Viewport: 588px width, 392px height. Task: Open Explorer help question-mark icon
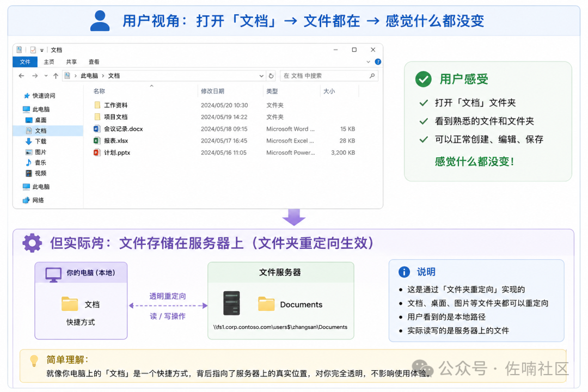[378, 62]
